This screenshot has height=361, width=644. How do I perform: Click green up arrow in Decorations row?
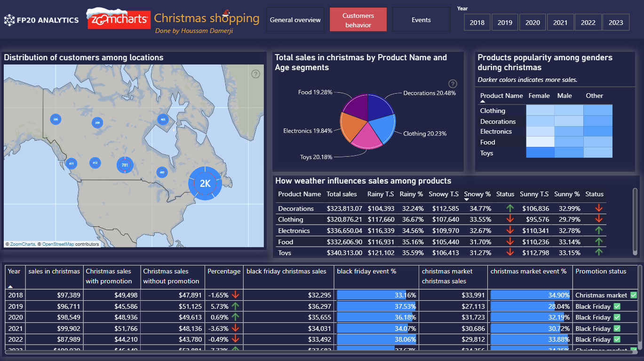point(510,208)
